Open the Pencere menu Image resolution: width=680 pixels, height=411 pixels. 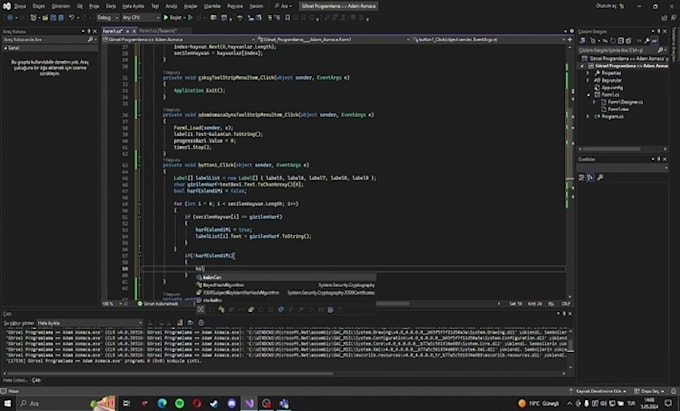click(x=235, y=6)
